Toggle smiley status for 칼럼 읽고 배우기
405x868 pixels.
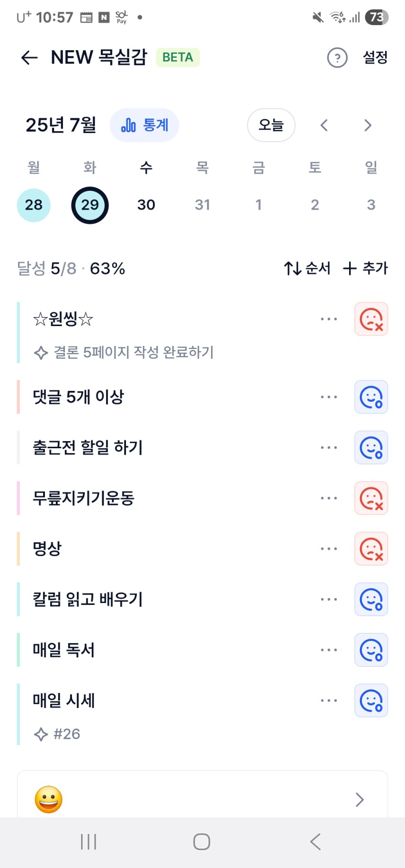(x=371, y=600)
